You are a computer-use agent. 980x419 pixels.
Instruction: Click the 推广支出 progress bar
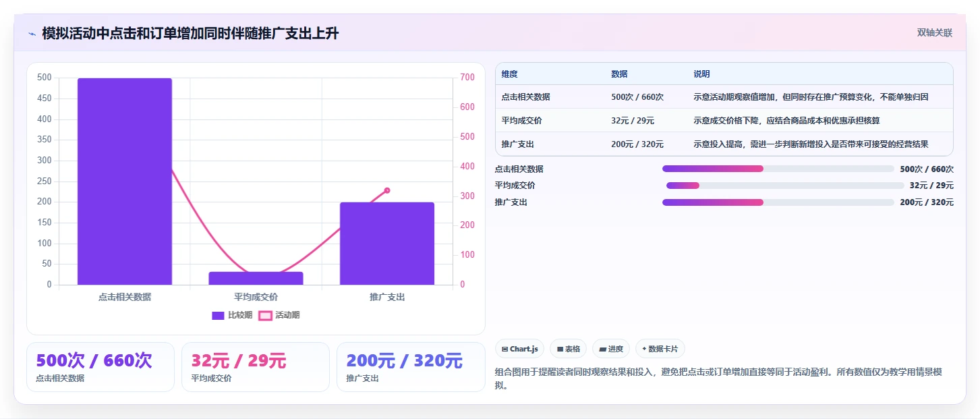(x=778, y=202)
